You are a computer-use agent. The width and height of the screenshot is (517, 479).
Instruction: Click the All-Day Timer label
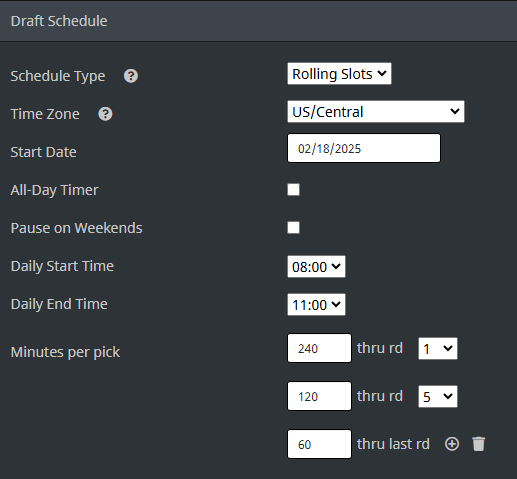54,190
